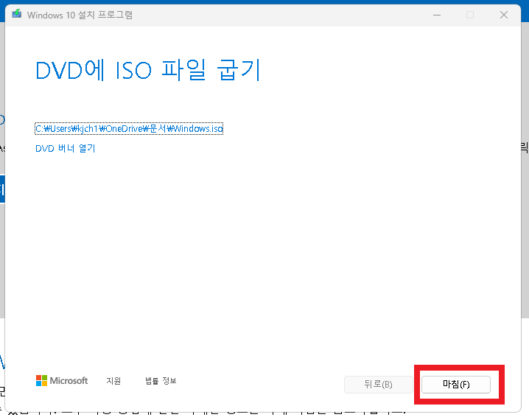Minimize the Windows 10 setup window

437,15
